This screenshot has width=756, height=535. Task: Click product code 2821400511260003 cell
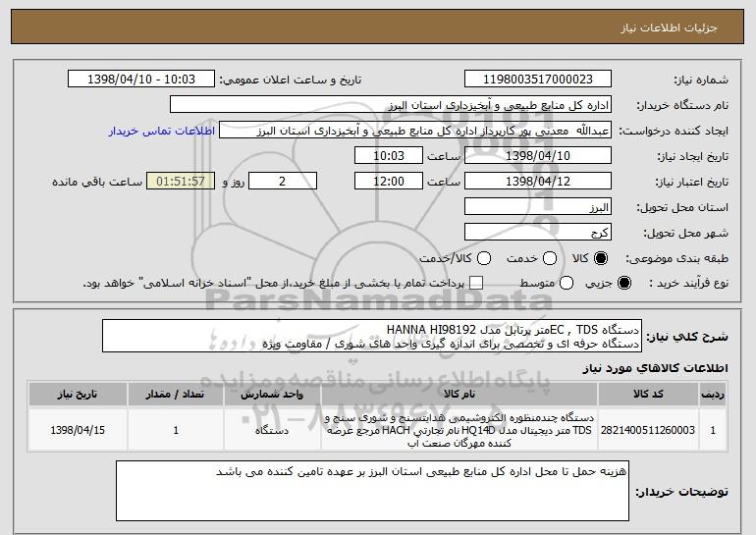(x=648, y=430)
